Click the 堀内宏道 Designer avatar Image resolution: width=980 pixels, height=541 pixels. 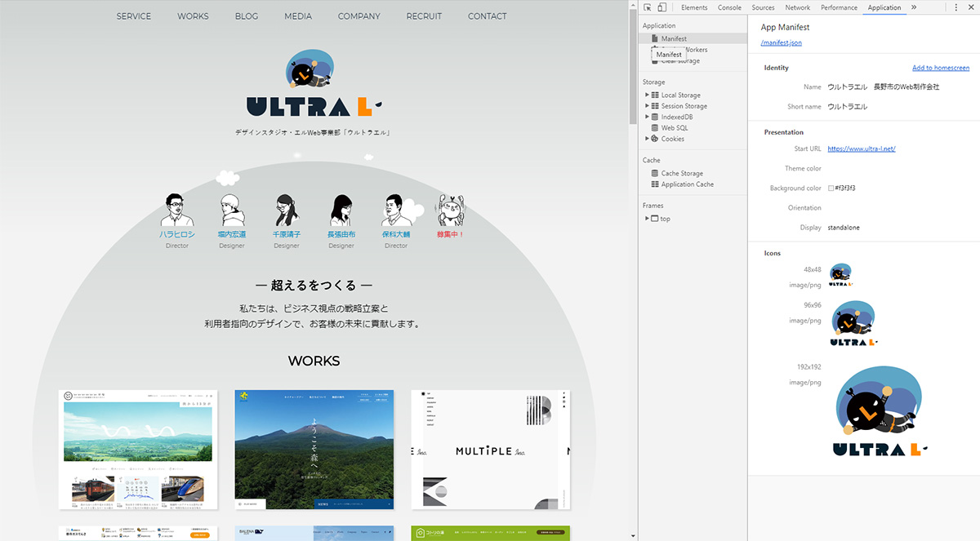pos(232,211)
